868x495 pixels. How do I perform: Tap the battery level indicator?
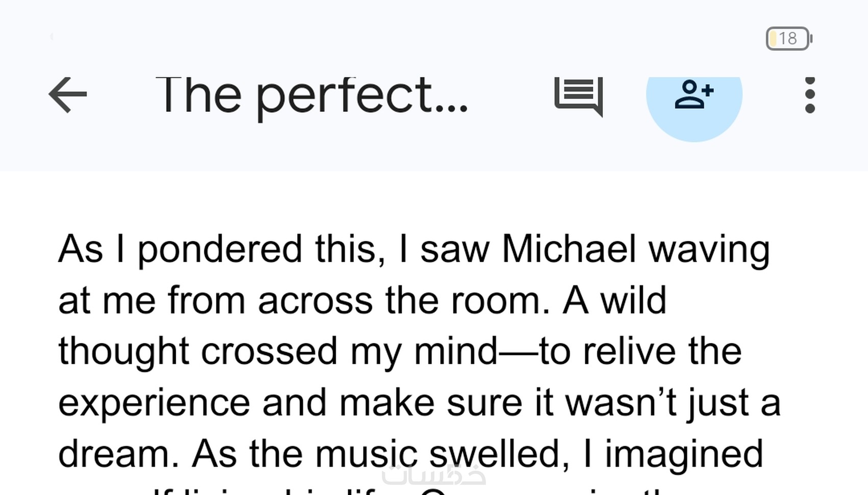pyautogui.click(x=788, y=39)
